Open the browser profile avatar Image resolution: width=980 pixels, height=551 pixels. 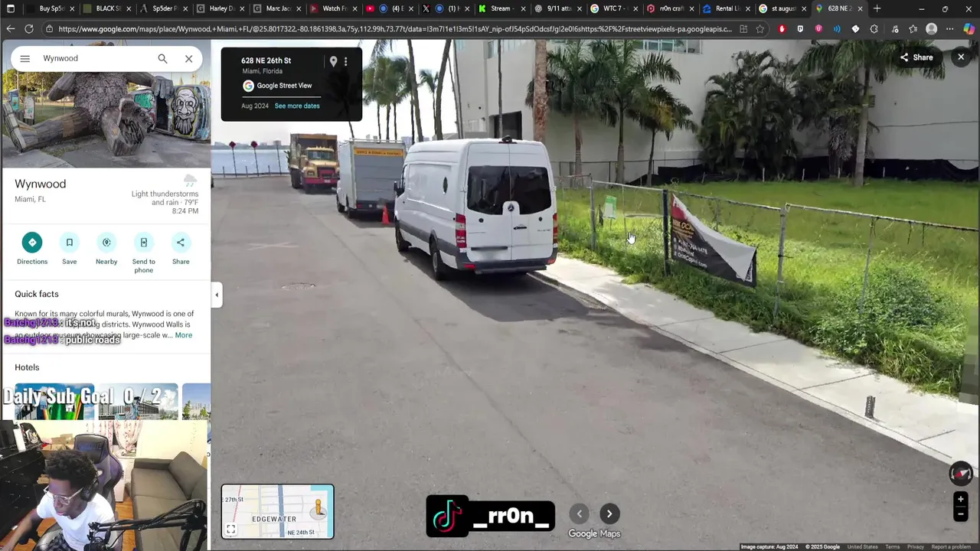(x=932, y=29)
